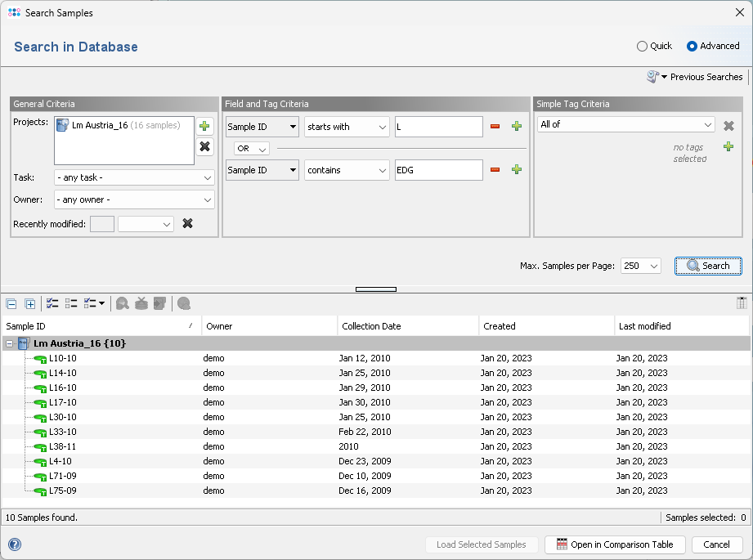
Task: Select the Quick search mode
Action: (643, 47)
